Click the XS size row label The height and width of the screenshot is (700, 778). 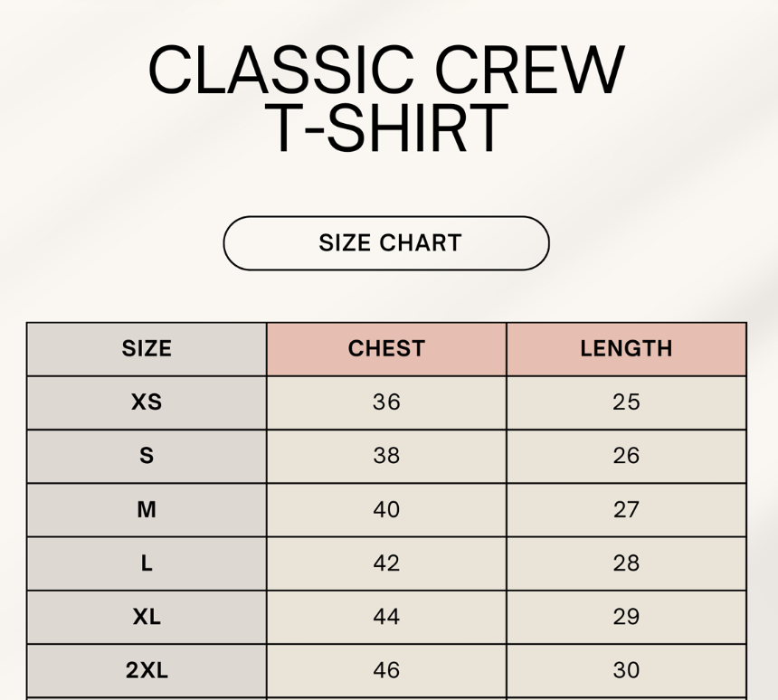(x=147, y=402)
